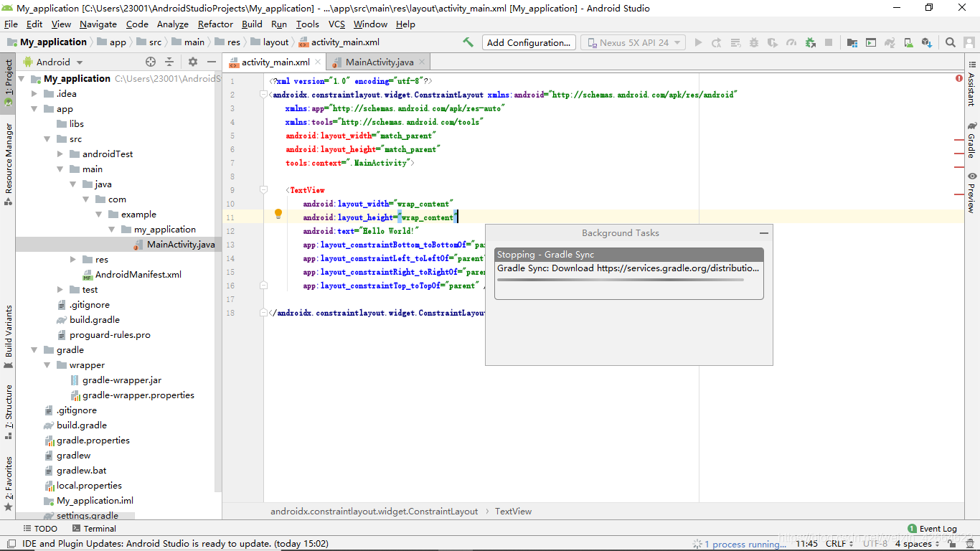This screenshot has height=551, width=980.
Task: Collapse the gradle folder
Action: click(x=34, y=350)
